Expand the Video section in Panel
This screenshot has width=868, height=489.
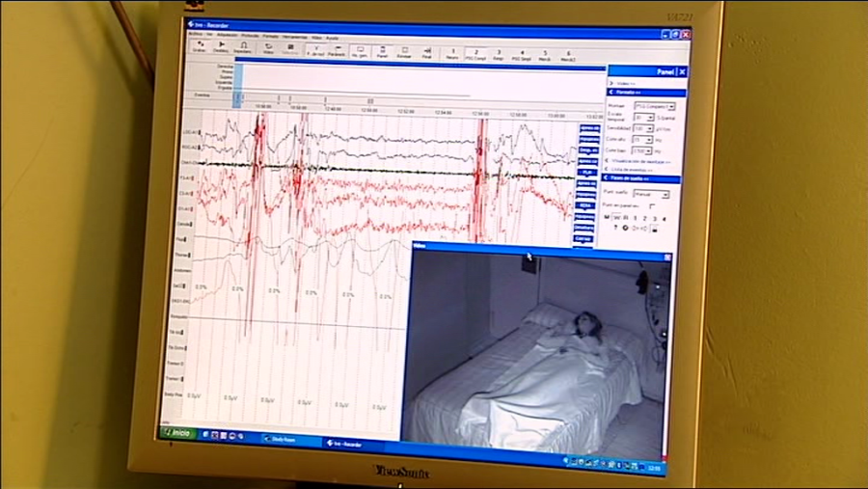tap(622, 84)
